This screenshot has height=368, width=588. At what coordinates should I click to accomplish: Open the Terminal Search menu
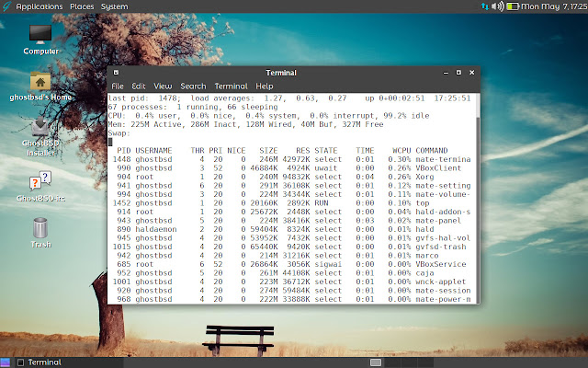click(193, 86)
